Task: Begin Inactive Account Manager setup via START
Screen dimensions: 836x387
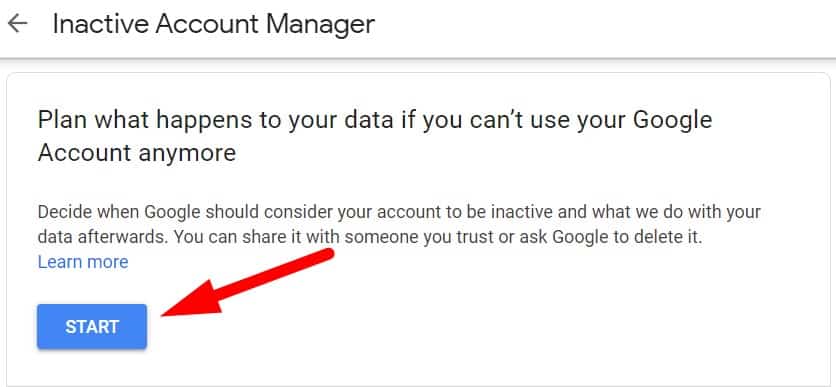Action: tap(92, 327)
